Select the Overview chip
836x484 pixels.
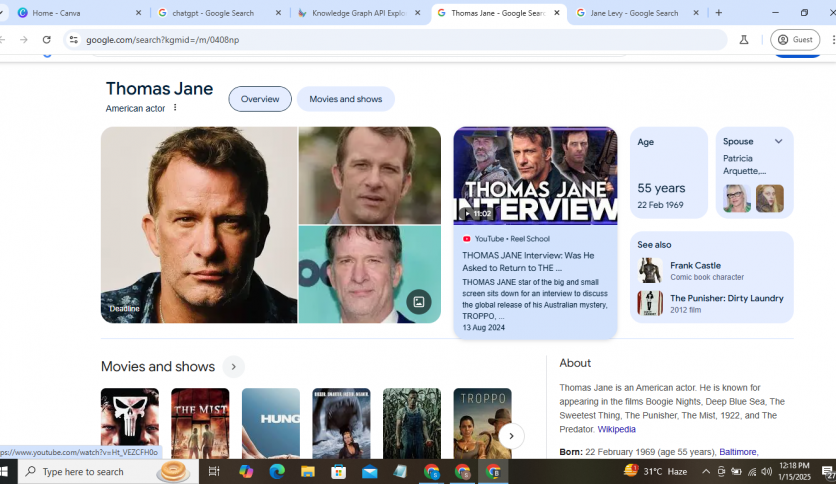[x=260, y=99]
